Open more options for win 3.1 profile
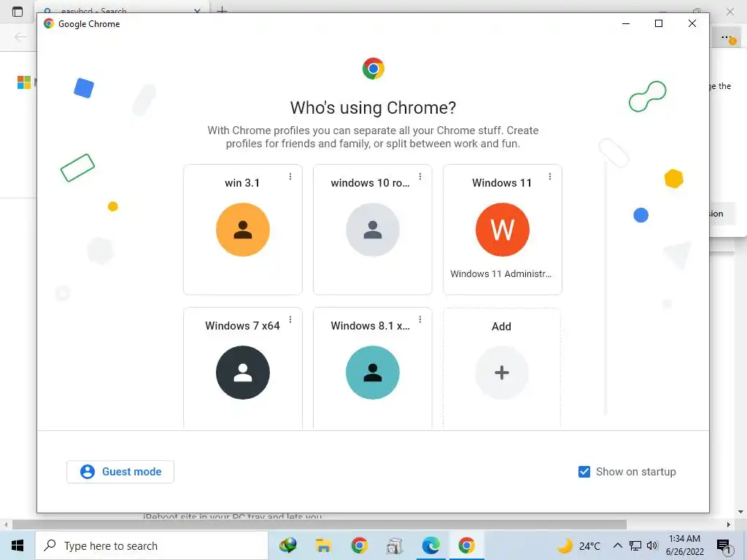 (290, 176)
